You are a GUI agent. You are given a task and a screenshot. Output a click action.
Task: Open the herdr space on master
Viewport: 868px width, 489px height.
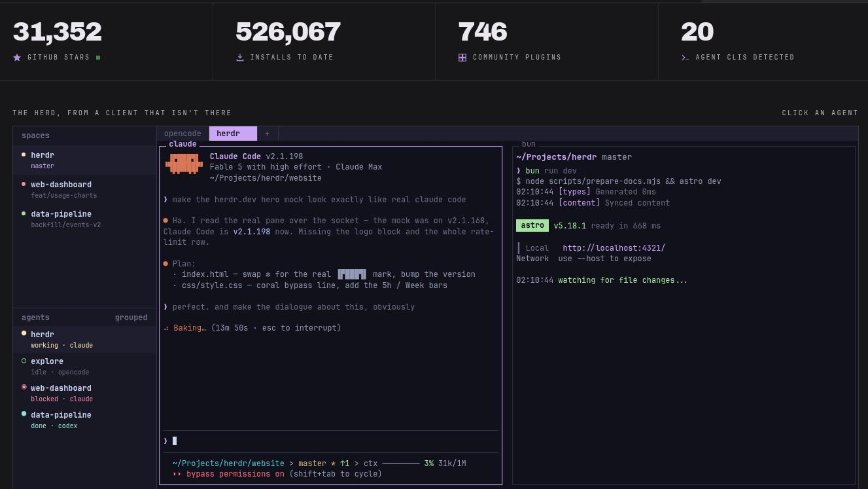85,160
